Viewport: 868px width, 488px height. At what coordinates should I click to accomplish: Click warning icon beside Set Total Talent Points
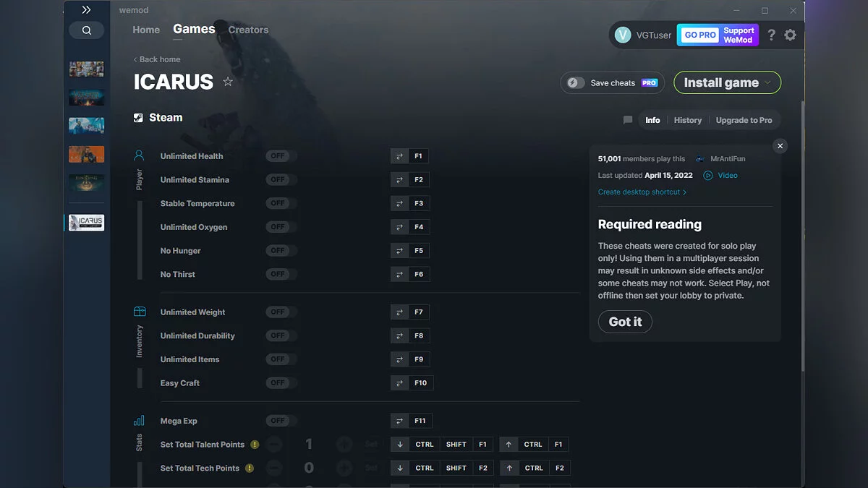pos(255,445)
